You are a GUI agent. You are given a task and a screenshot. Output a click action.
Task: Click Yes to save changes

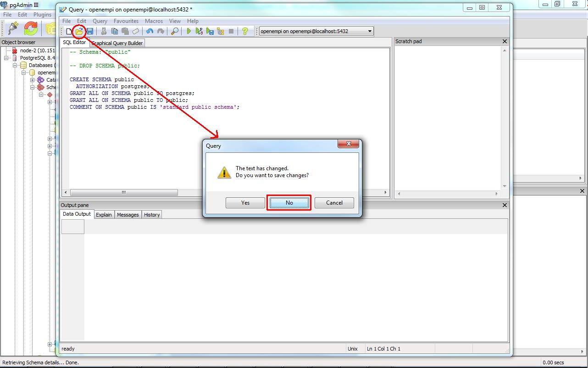click(245, 203)
